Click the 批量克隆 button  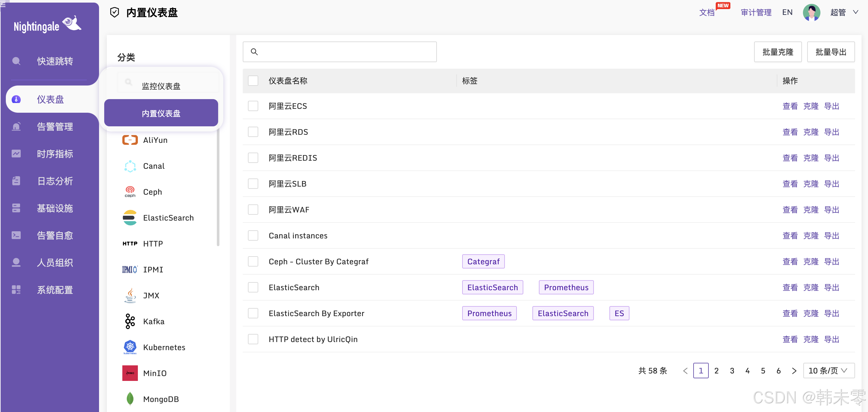[x=777, y=52]
